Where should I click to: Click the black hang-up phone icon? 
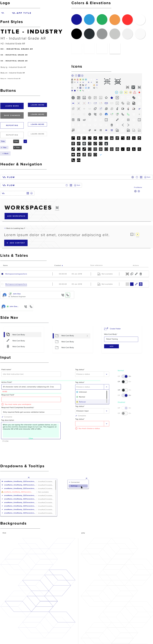[79, 160]
